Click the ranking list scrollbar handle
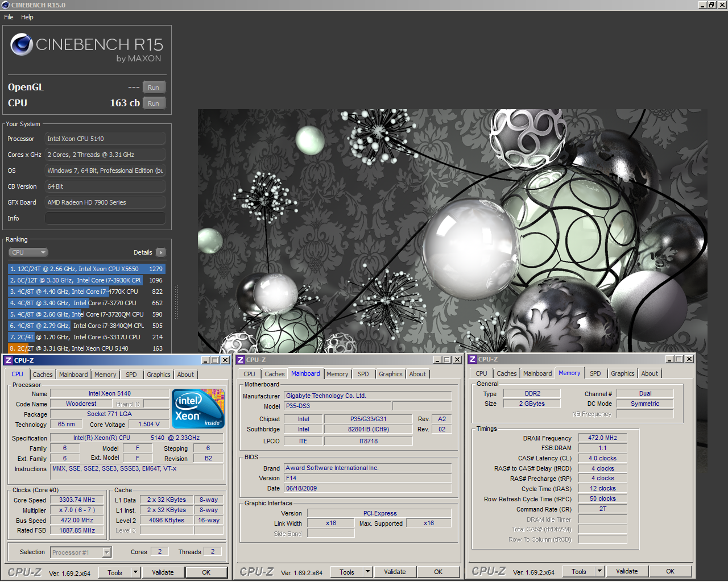Screen dimensions: 728x582 coord(176,302)
